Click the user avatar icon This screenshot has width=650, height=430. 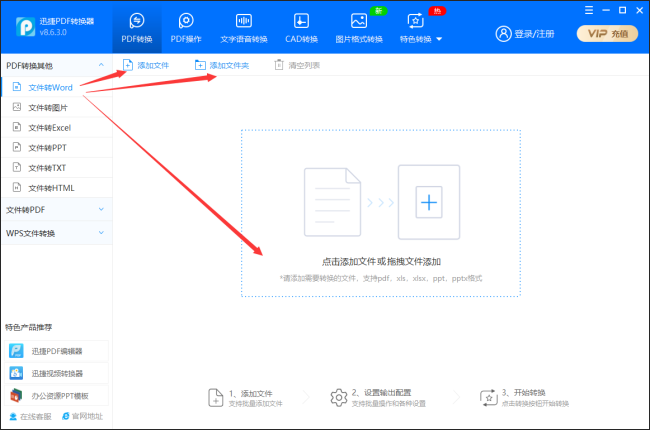pos(504,34)
